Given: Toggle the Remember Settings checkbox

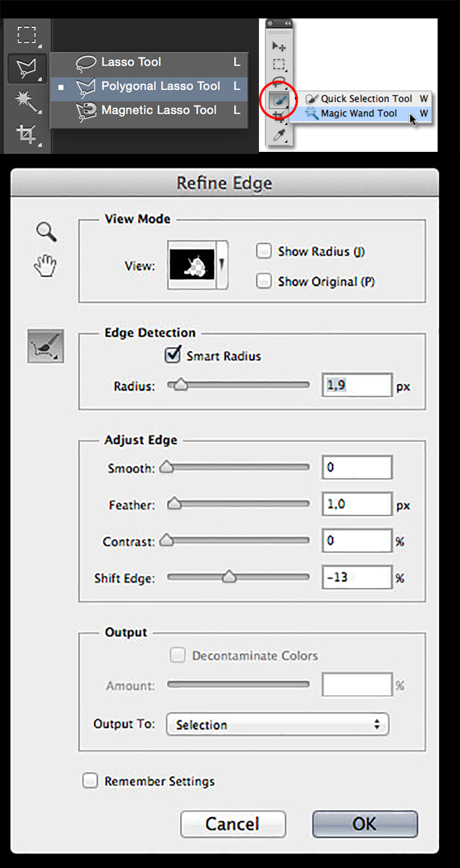Looking at the screenshot, I should [89, 781].
